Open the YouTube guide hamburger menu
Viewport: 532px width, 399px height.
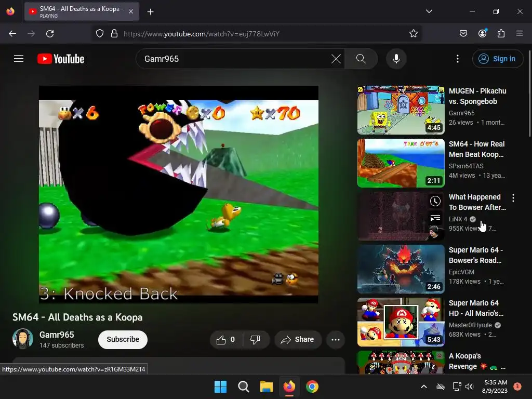(19, 59)
